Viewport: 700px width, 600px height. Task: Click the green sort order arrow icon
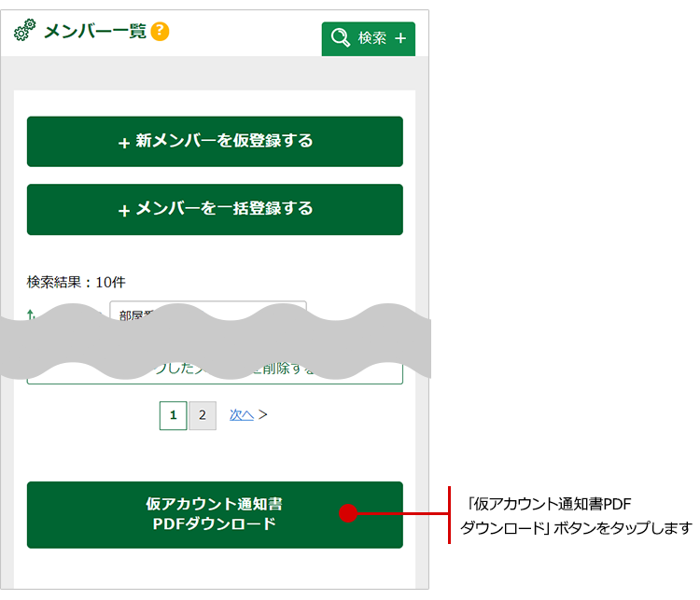click(x=32, y=314)
